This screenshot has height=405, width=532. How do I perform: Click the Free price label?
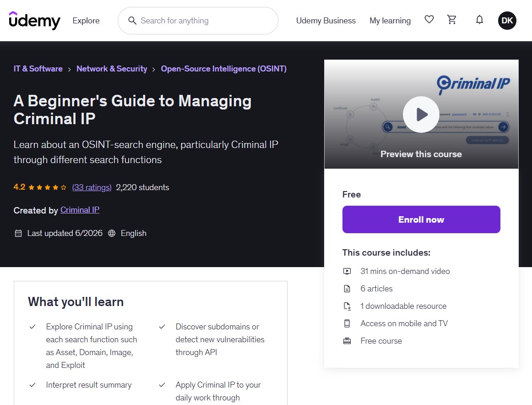[x=352, y=195]
